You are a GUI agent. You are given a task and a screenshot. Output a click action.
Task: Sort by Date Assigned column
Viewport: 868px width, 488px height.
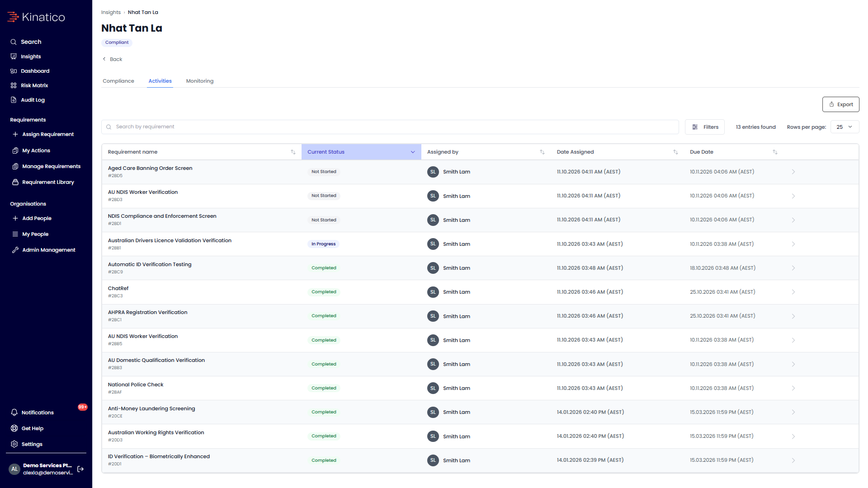[x=675, y=152]
